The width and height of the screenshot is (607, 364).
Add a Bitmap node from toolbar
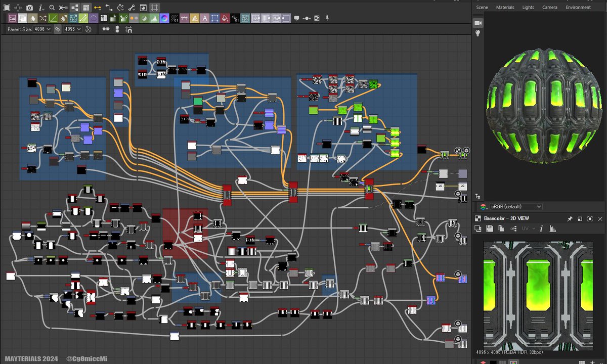click(12, 18)
